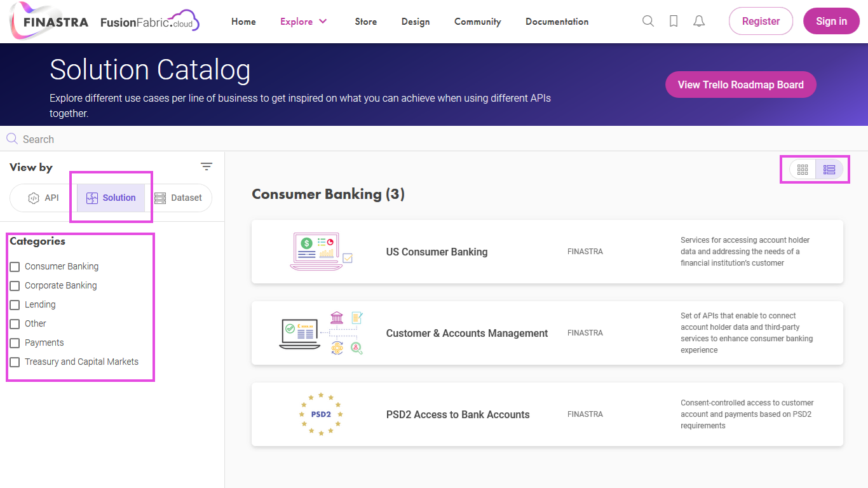Check the Consumer Banking category
The height and width of the screenshot is (488, 868).
[15, 267]
